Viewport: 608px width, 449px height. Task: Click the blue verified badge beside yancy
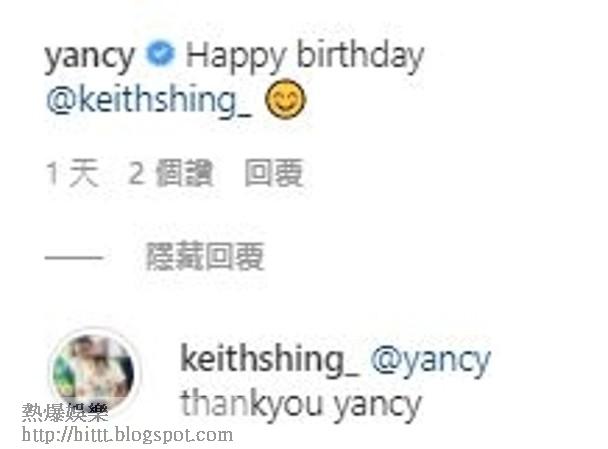pos(161,54)
